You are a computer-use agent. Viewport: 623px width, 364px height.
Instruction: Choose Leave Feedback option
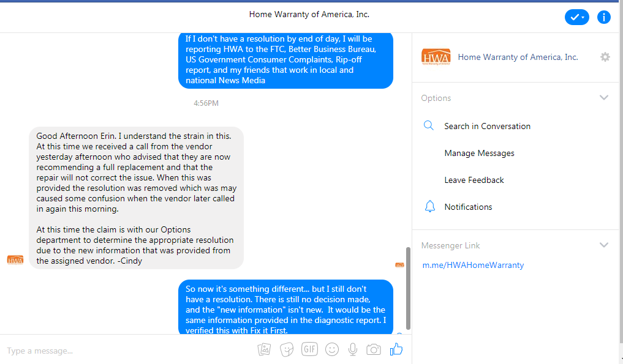click(x=474, y=180)
